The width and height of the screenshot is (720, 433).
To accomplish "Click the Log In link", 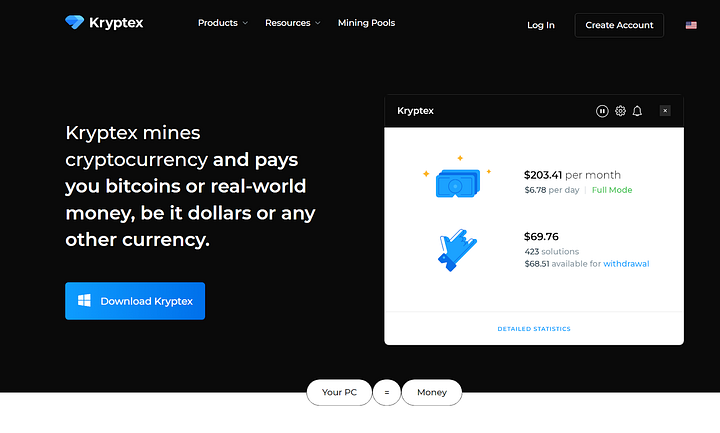I will click(541, 25).
